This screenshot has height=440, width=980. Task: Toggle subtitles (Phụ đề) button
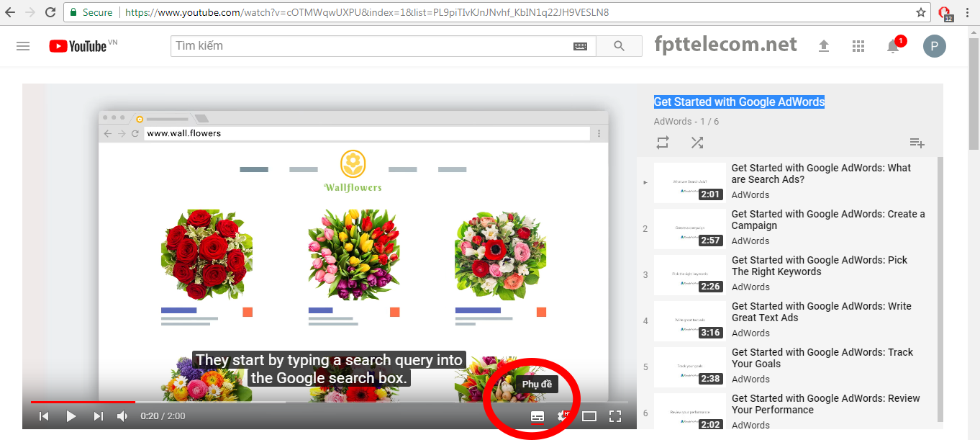tap(537, 416)
